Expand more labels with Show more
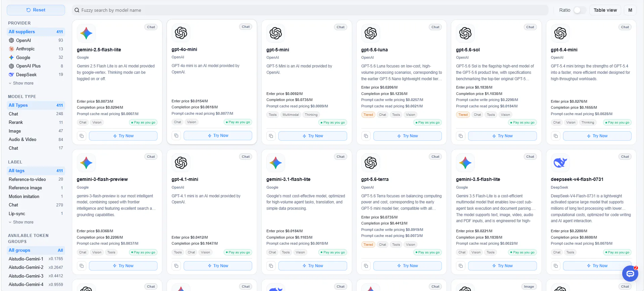Image resolution: width=644 pixels, height=291 pixels. [x=21, y=222]
